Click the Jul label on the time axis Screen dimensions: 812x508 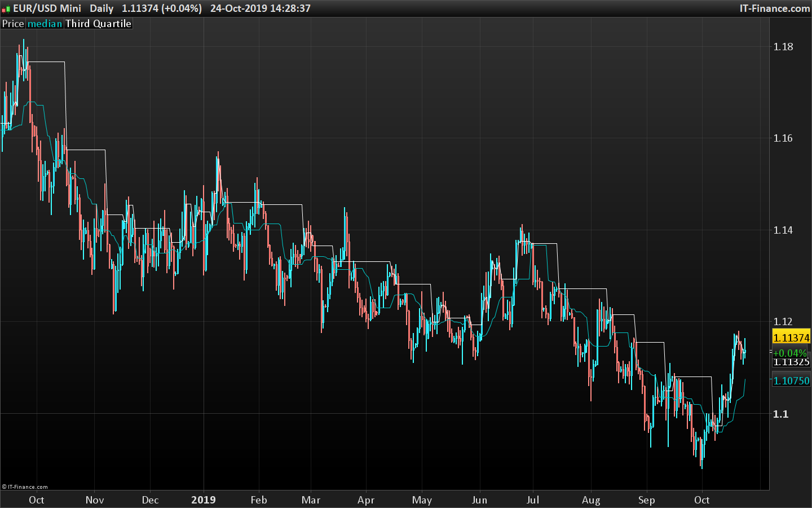pyautogui.click(x=533, y=500)
